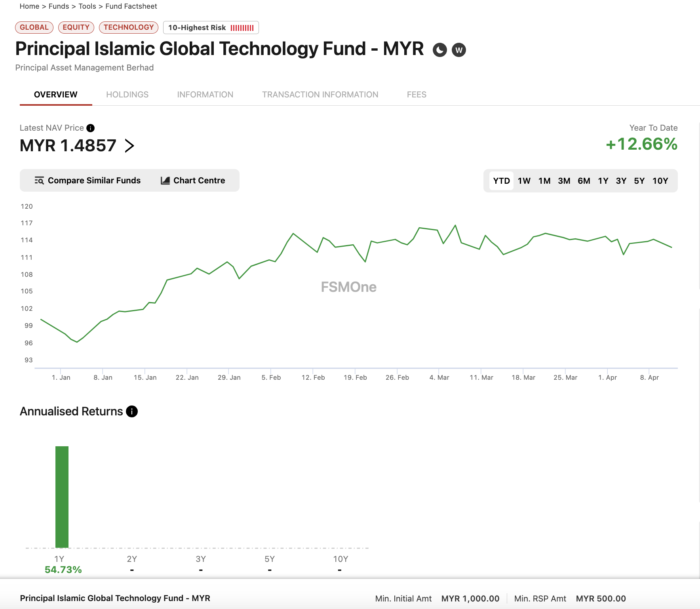
Task: Click the MYR 1,000.00 minimum initial amount
Action: point(470,599)
